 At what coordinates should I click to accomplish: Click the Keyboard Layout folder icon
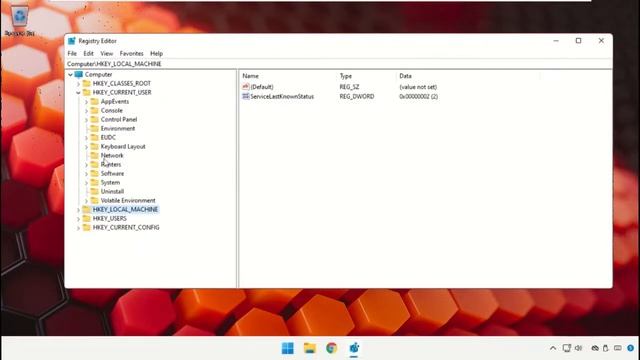(x=95, y=146)
